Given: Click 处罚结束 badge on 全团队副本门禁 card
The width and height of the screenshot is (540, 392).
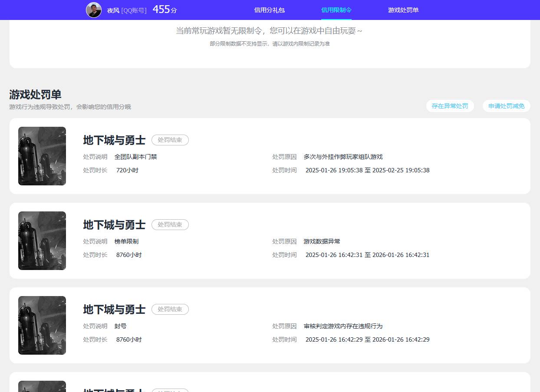Looking at the screenshot, I should tap(170, 140).
